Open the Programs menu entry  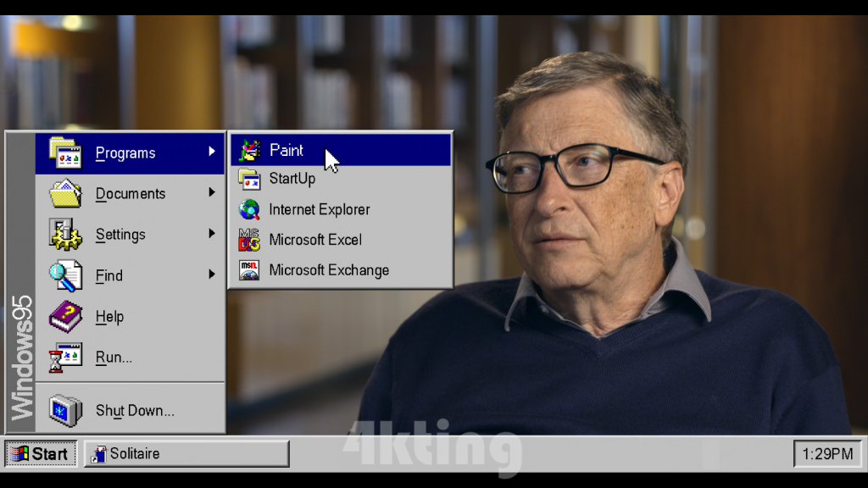(130, 152)
